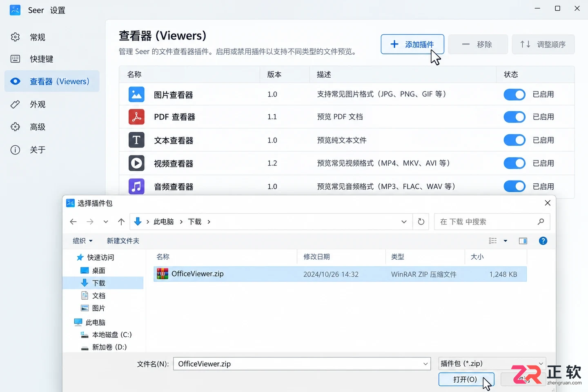Click the 音频查看器 music note icon

click(136, 187)
